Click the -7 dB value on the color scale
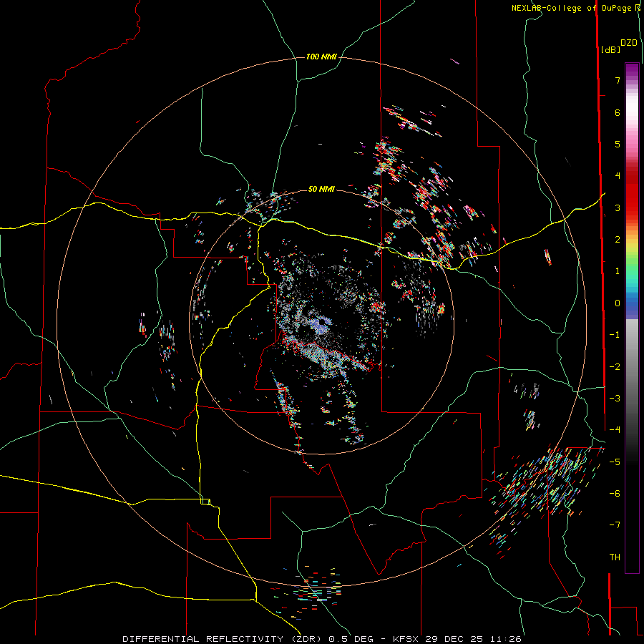 (x=615, y=525)
